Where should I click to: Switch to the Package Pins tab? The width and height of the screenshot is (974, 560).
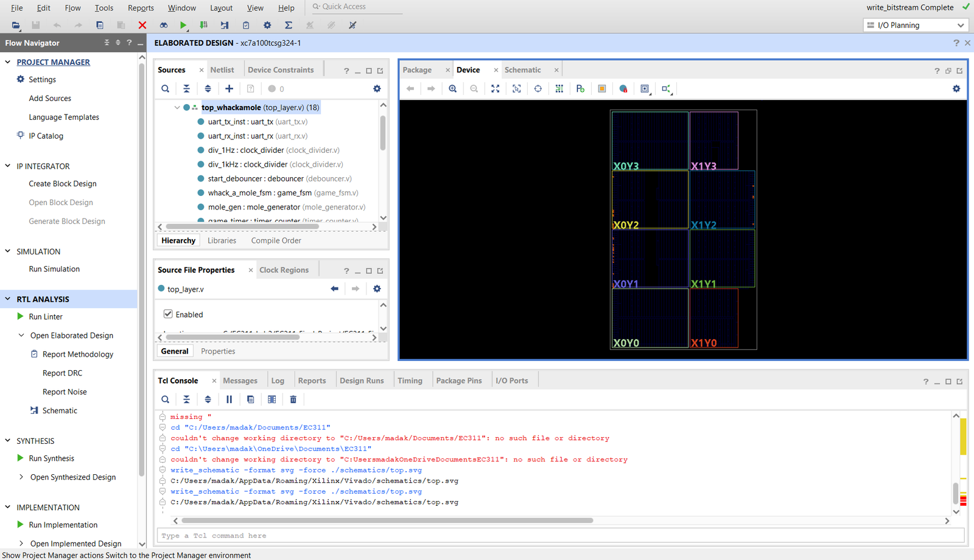(459, 380)
